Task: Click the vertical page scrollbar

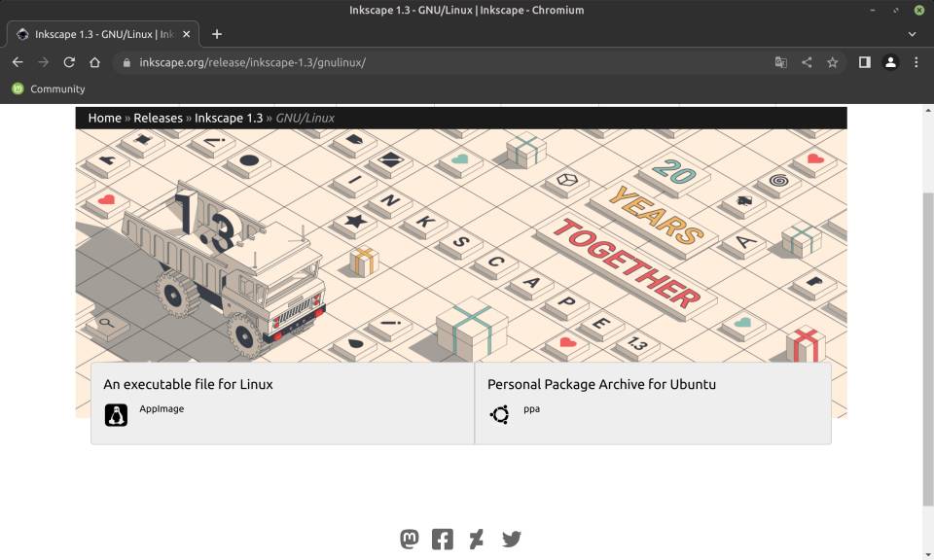Action: [928, 349]
